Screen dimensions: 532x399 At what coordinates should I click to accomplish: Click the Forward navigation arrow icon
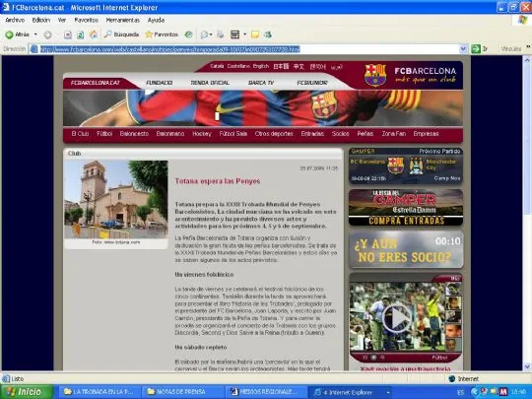click(x=48, y=34)
